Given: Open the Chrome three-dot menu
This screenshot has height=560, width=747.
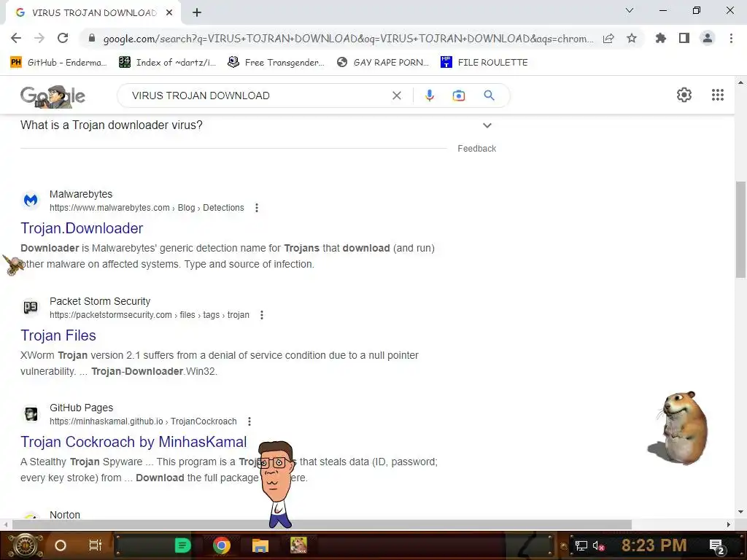Looking at the screenshot, I should coord(731,38).
